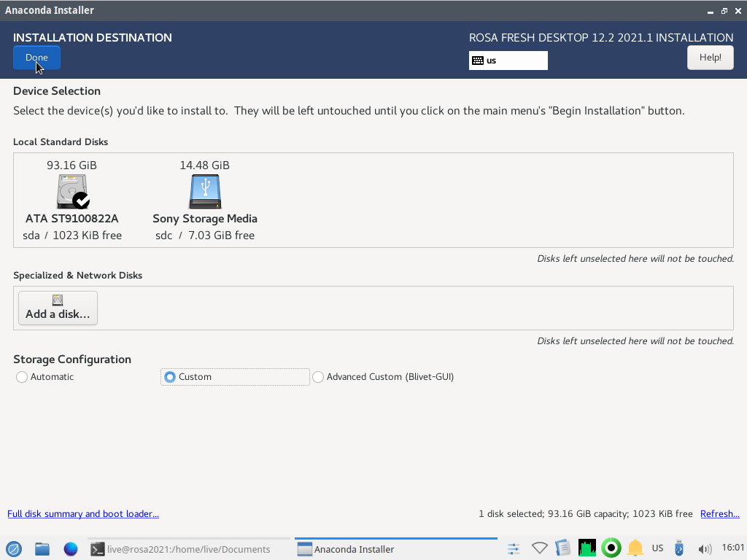
Task: Select the Automatic storage configuration option
Action: [x=23, y=377]
